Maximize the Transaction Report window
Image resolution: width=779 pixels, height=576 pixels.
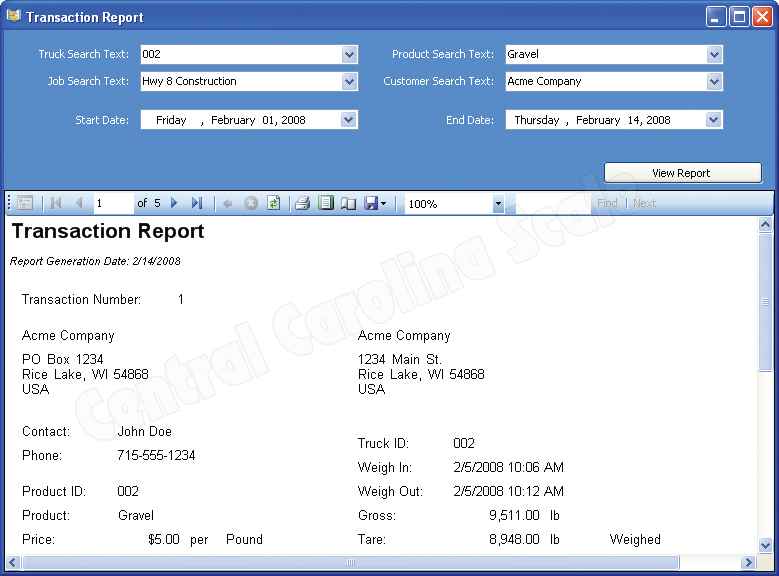(x=739, y=17)
